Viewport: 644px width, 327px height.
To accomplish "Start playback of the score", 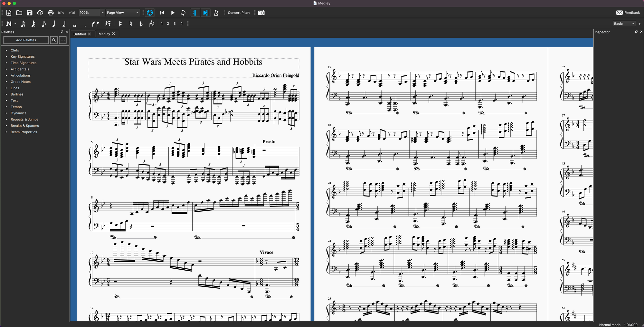I will click(173, 13).
